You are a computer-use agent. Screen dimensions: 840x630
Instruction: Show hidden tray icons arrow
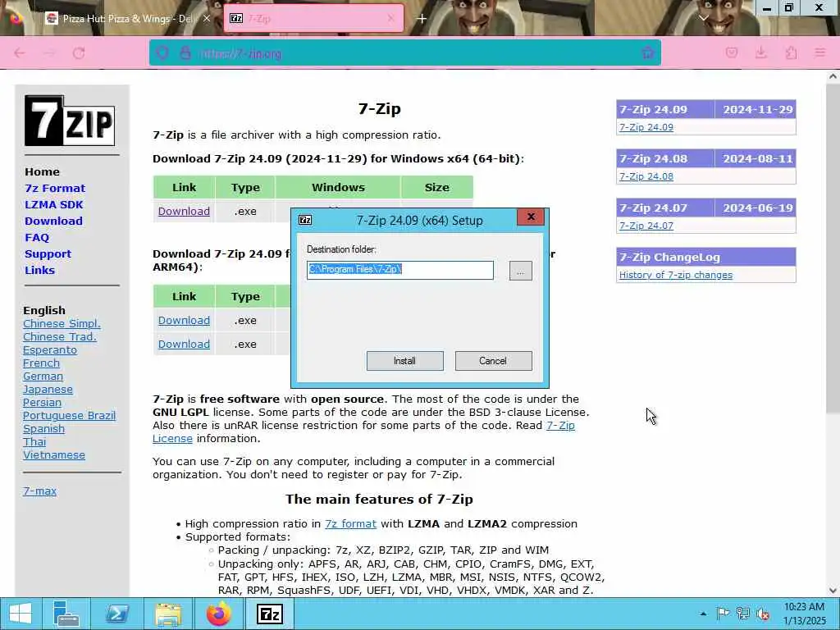tap(703, 614)
